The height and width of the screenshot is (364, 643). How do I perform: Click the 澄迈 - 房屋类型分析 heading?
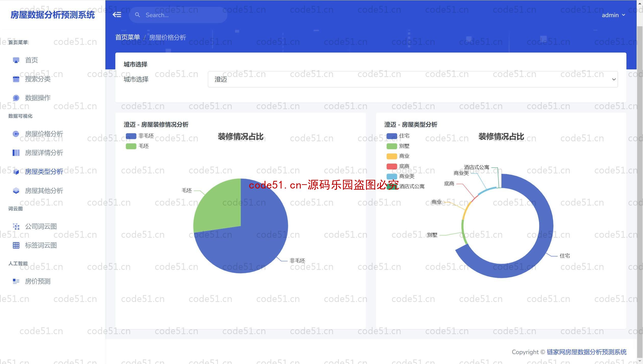coord(411,125)
